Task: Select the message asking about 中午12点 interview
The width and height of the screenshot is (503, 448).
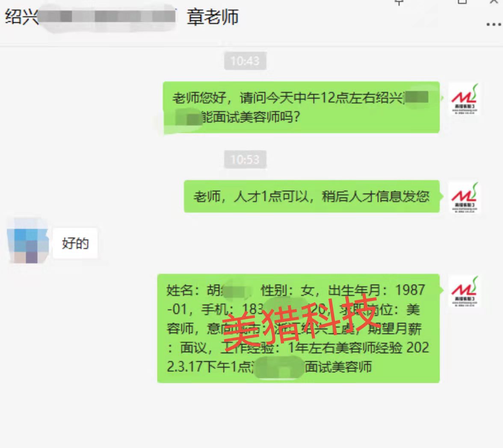Action: [x=301, y=107]
